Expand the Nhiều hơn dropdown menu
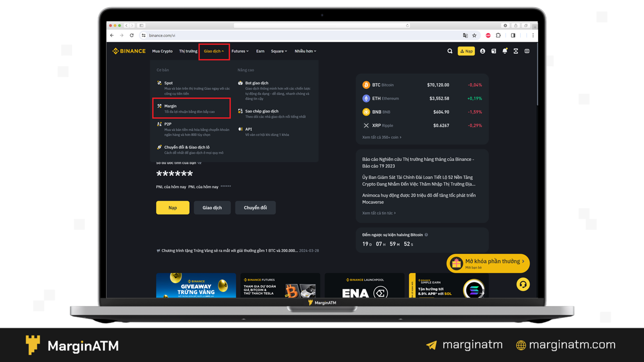Viewport: 644px width, 362px height. (x=305, y=51)
